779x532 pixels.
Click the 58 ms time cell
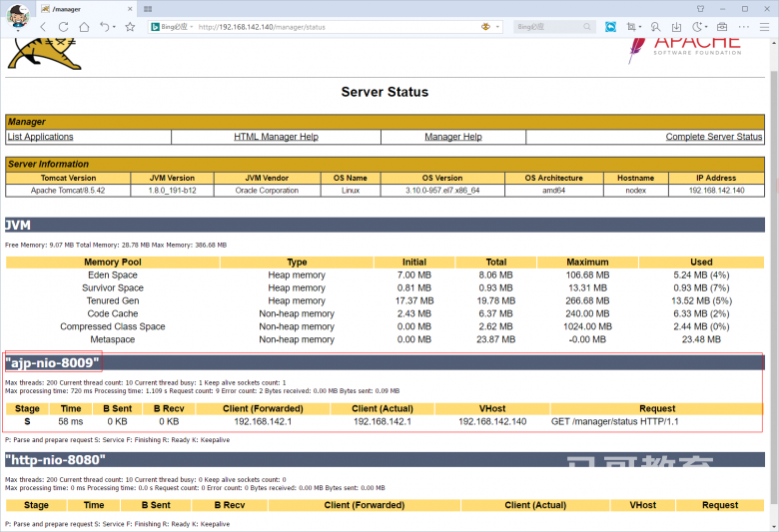[x=71, y=422]
